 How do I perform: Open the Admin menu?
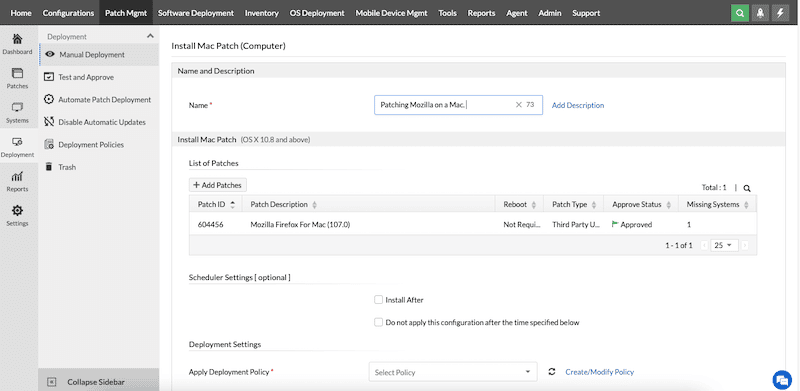[550, 13]
